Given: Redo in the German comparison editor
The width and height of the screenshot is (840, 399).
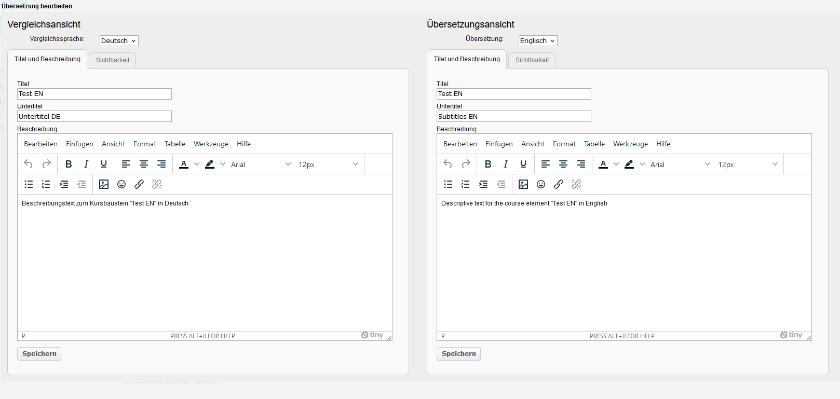Looking at the screenshot, I should tap(47, 164).
